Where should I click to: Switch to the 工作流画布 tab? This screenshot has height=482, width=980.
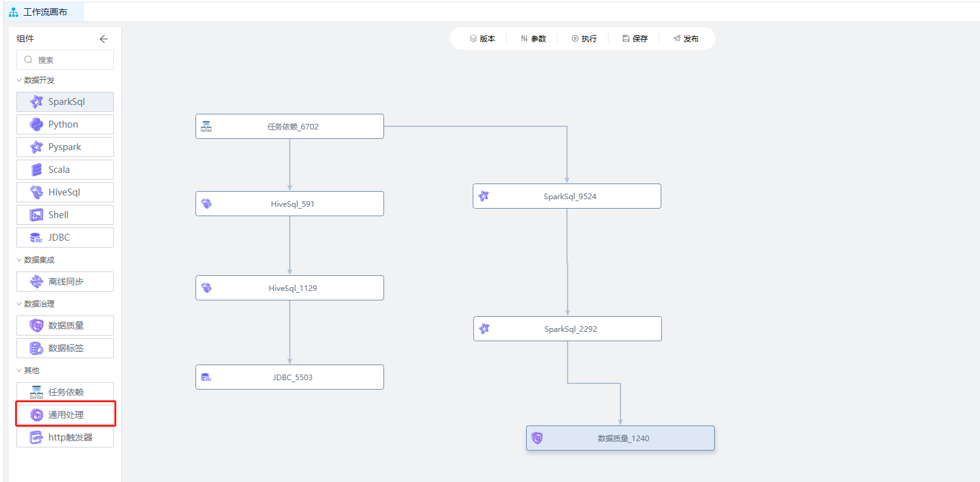[44, 12]
